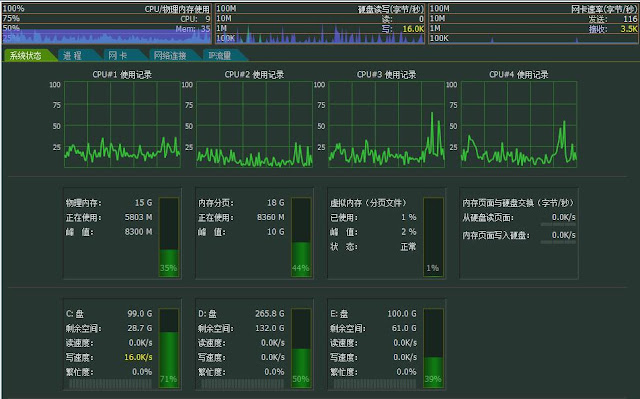Click the CPU#3 使用记录 graph

point(387,124)
